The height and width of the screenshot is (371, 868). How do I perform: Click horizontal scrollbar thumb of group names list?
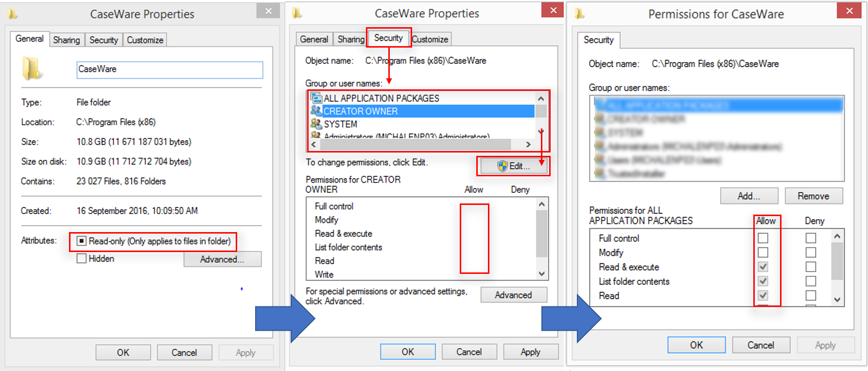point(416,144)
